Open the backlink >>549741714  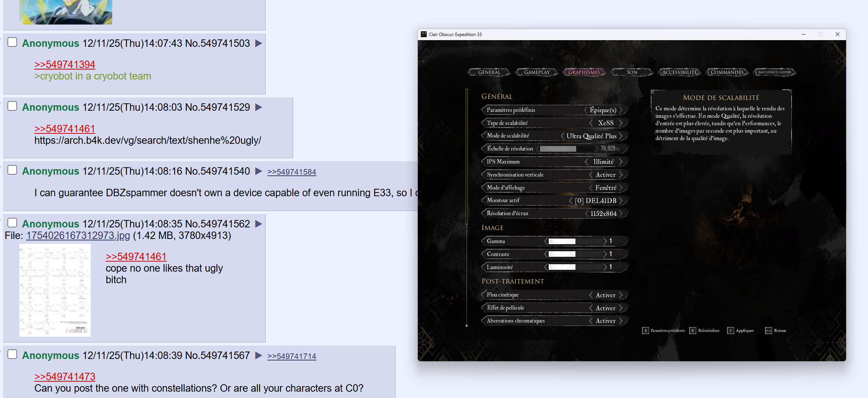click(x=292, y=356)
